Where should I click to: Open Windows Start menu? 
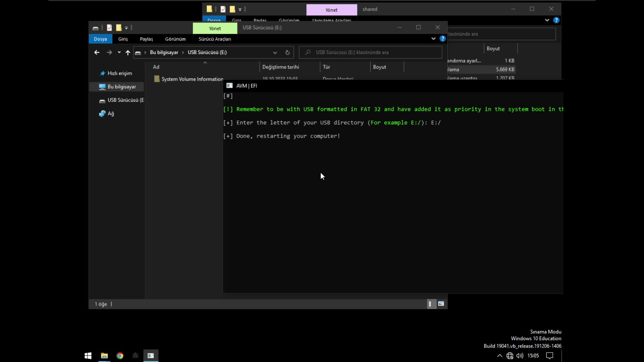tap(88, 356)
